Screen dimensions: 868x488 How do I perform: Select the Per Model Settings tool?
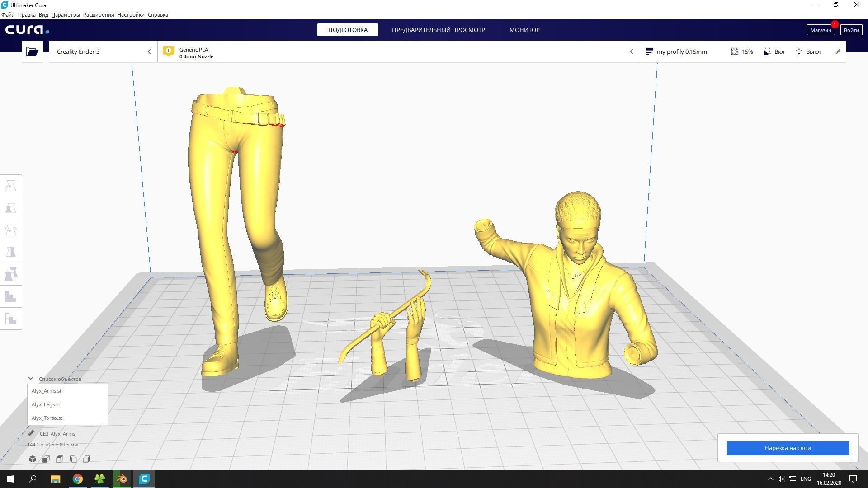(11, 274)
